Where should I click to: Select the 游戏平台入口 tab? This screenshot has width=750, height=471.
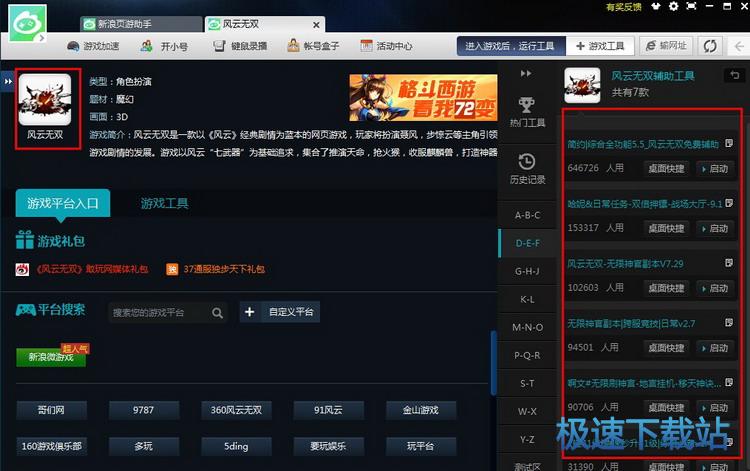tap(63, 203)
